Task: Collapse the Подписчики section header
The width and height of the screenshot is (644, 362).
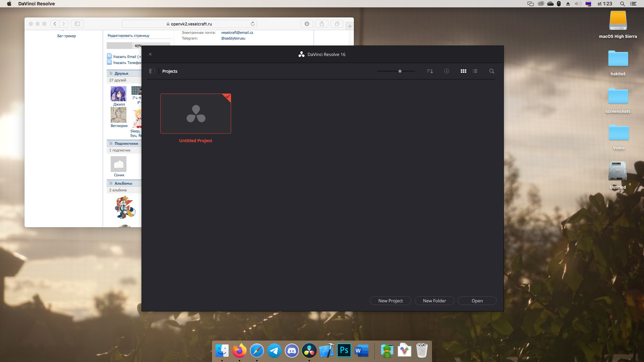Action: 126,143
